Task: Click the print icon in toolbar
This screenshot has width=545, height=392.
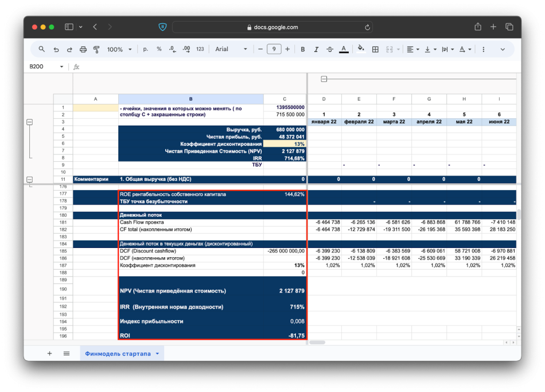Action: 83,49
